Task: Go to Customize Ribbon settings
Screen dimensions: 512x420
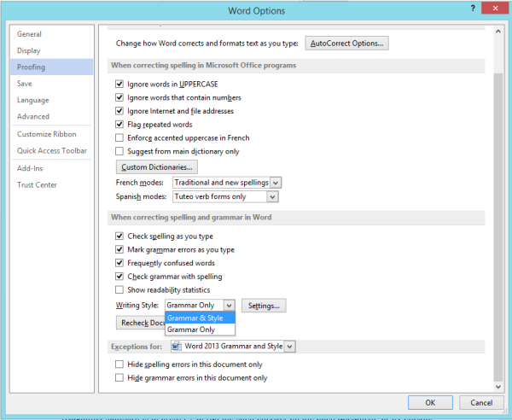Action: (51, 134)
